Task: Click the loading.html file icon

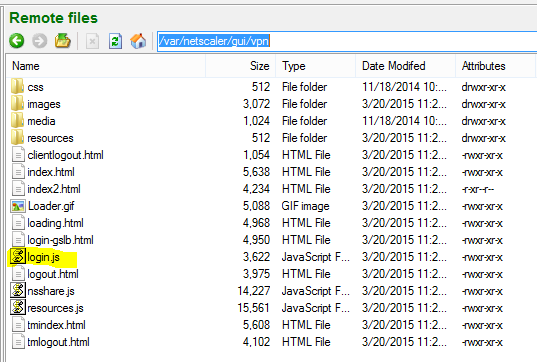Action: tap(18, 223)
